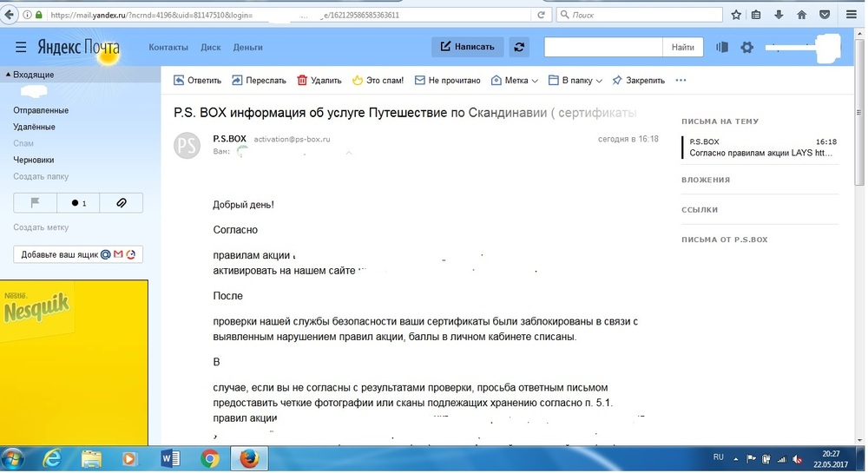Click into the Yandex mail search field

603,47
